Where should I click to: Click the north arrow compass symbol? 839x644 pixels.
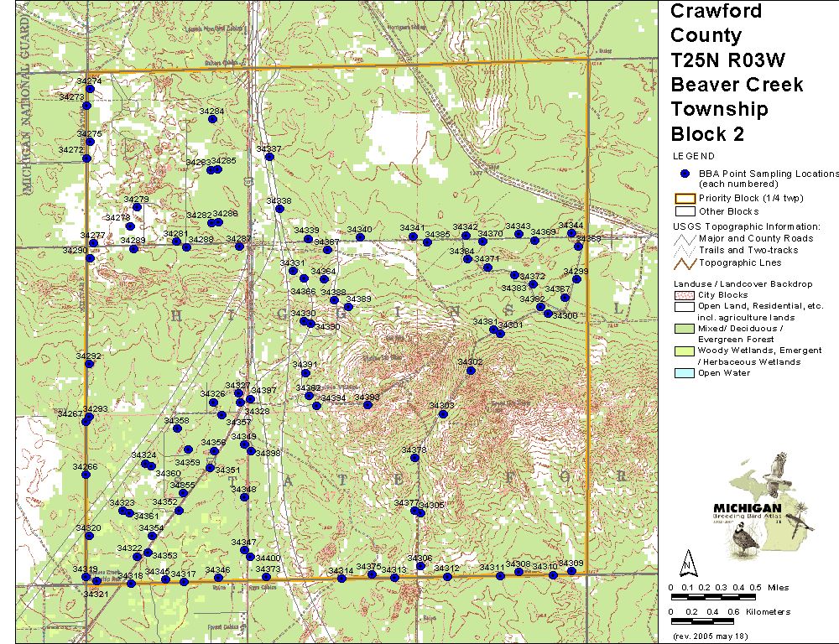coord(687,561)
